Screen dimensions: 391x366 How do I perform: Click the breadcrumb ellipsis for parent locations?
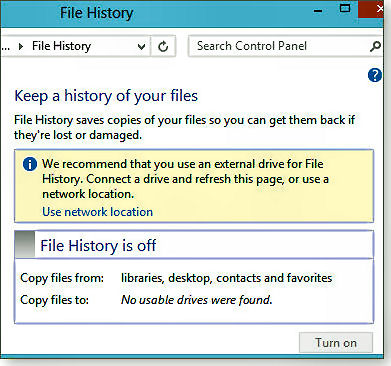click(5, 46)
